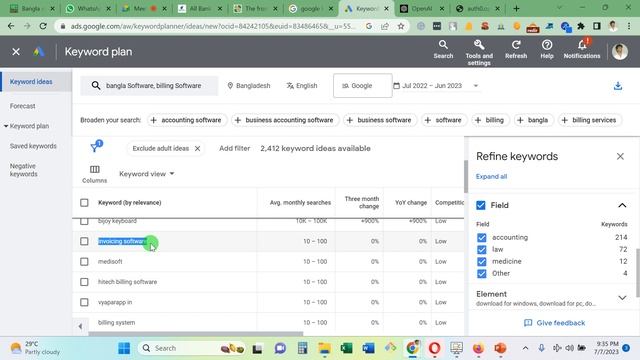Viewport: 640px width, 360px height.
Task: Click the Google Ads logo
Action: point(39,52)
